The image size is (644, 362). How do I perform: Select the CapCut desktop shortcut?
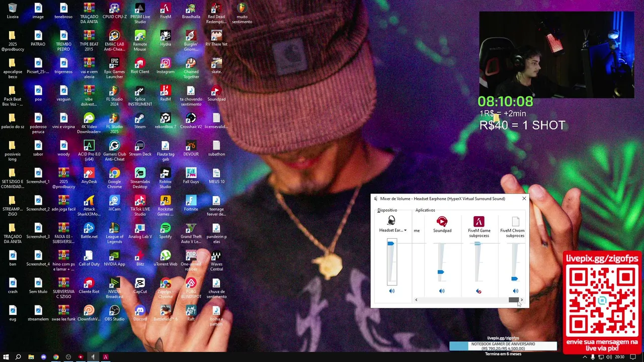[x=140, y=286]
